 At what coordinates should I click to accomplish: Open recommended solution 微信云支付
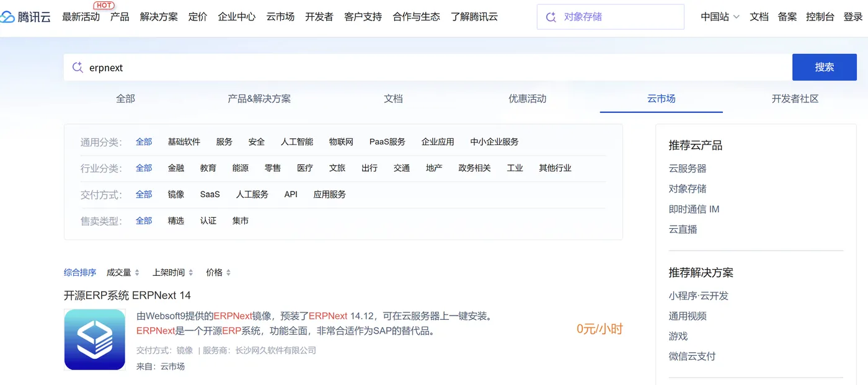(x=692, y=356)
